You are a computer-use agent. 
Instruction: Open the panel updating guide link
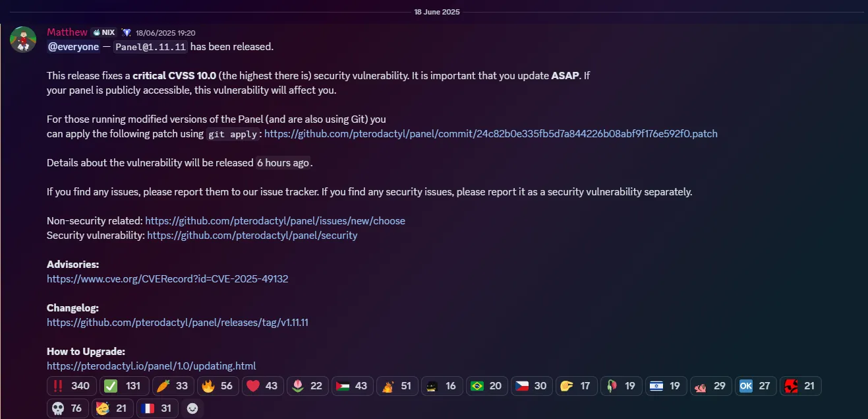152,366
